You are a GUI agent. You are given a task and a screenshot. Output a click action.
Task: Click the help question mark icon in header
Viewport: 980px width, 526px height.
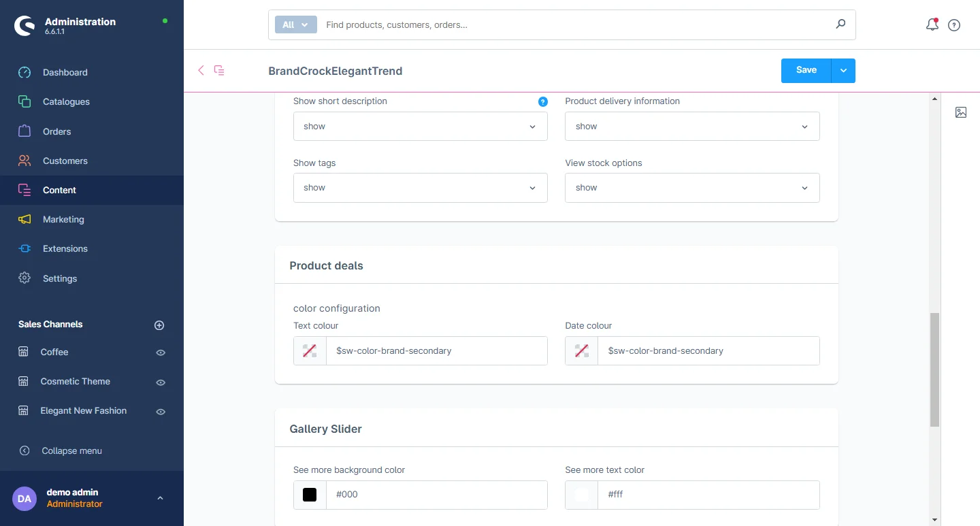[954, 25]
